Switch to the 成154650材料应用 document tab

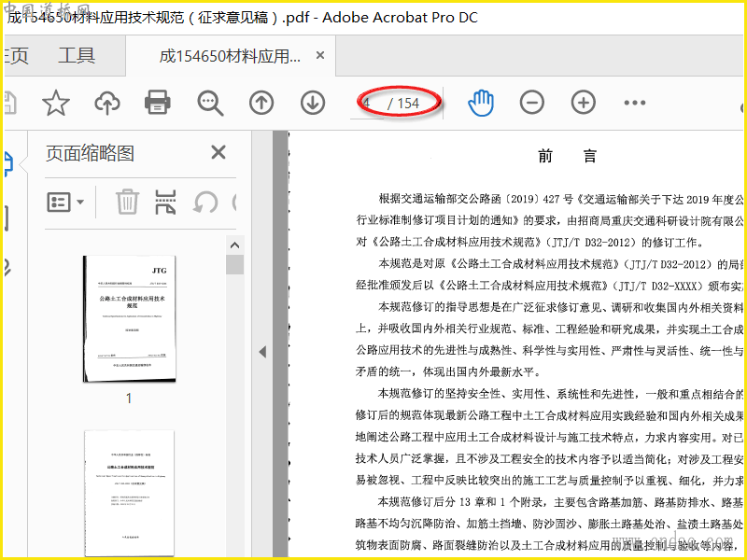pyautogui.click(x=230, y=56)
